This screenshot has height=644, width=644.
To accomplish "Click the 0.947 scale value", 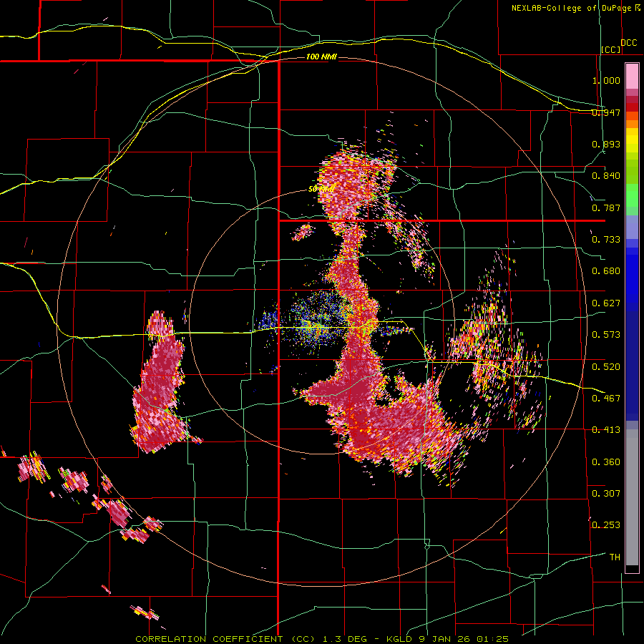I will click(606, 112).
